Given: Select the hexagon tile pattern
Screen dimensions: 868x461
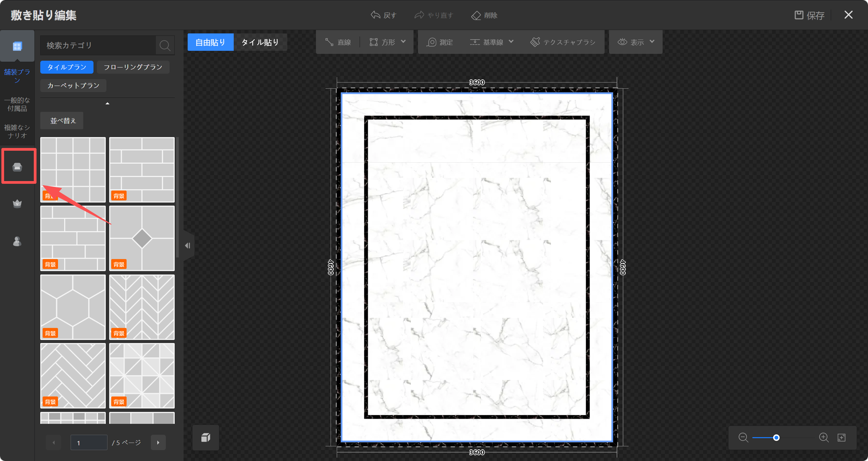Looking at the screenshot, I should pos(73,307).
